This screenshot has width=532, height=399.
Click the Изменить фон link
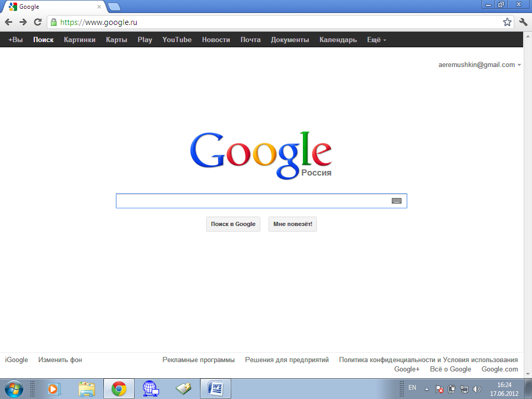pos(60,360)
